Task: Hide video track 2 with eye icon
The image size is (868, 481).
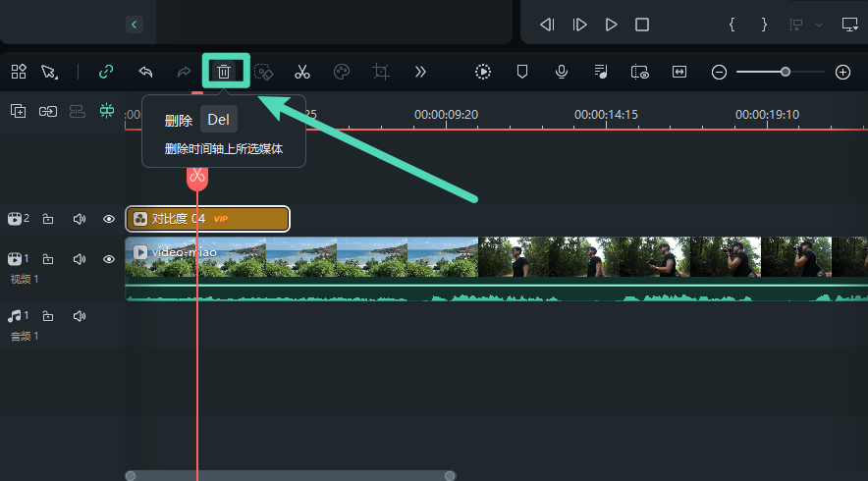Action: [109, 219]
